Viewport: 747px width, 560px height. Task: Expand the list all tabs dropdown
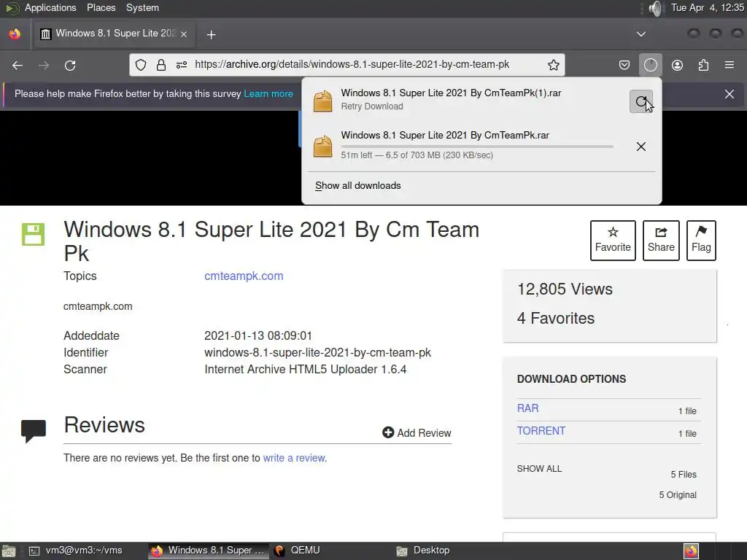coord(641,34)
